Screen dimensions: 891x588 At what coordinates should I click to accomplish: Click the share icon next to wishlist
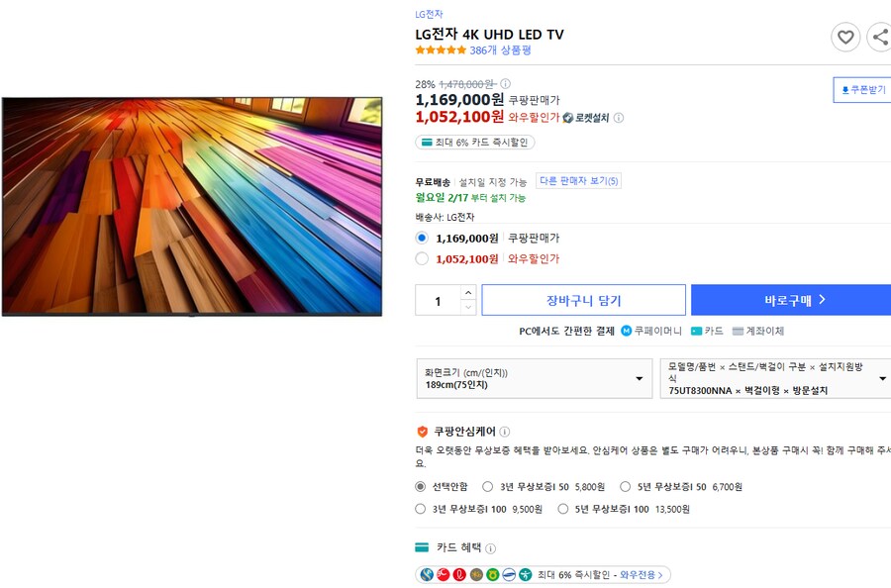click(879, 38)
